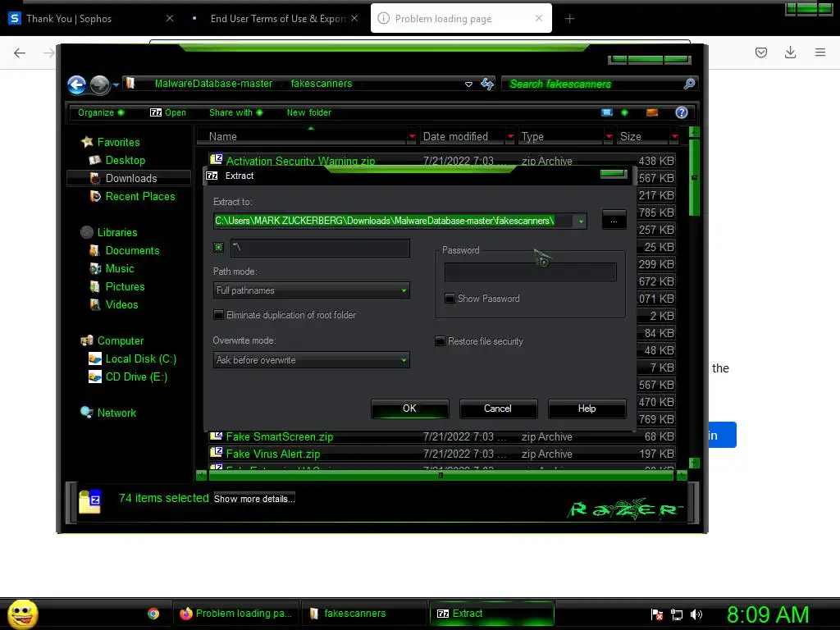Click the browse (...) button
The width and height of the screenshot is (840, 630).
pyautogui.click(x=614, y=220)
